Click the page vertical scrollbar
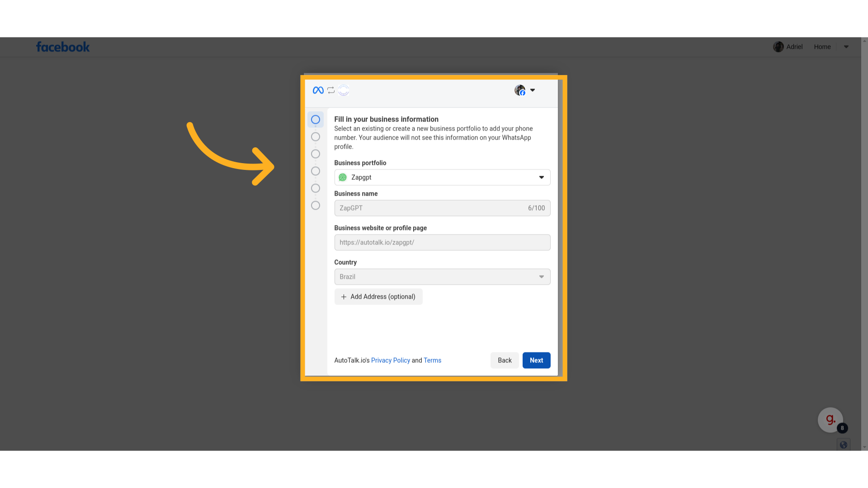 [864, 244]
